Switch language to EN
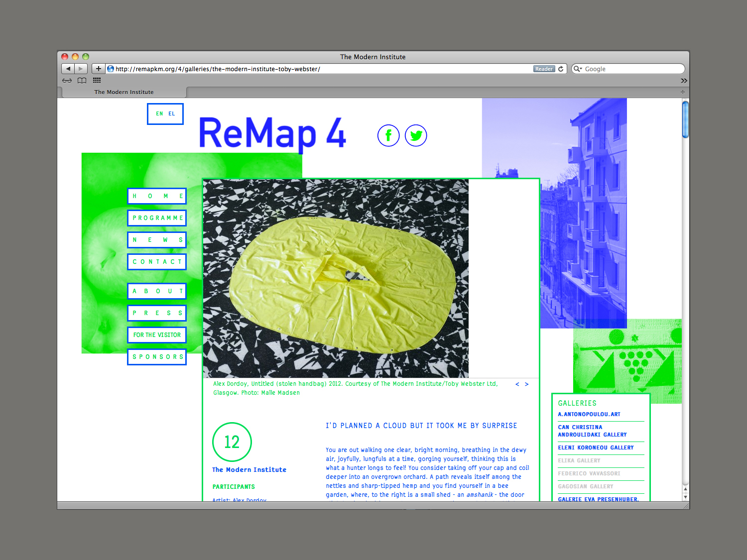Screen dimensions: 747x560 point(159,114)
